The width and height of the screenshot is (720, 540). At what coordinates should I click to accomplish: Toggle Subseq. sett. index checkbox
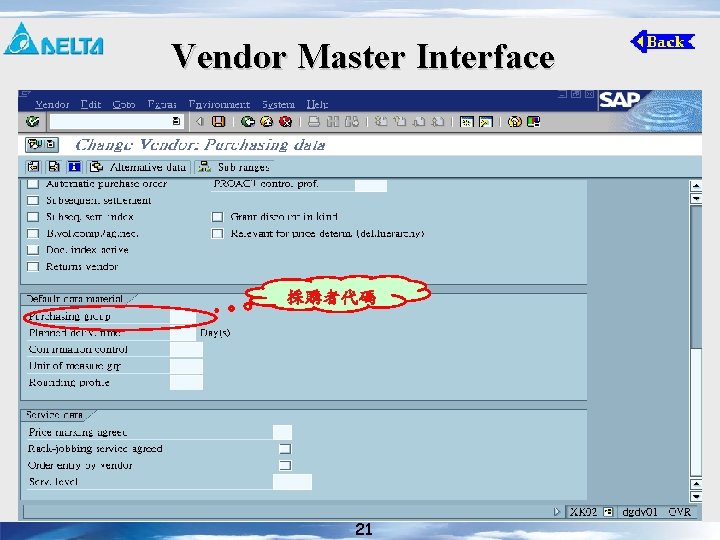(33, 217)
